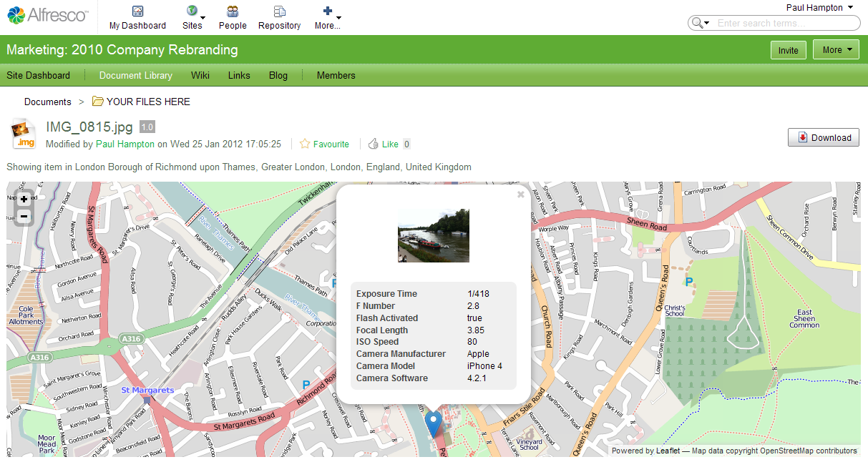Open the Sites menu
Screen dimensions: 868x462
point(192,18)
